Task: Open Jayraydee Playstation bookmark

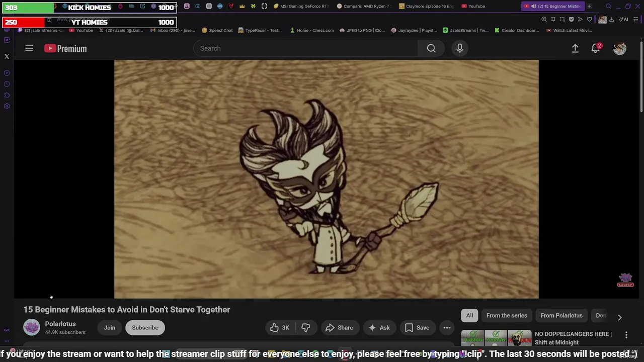Action: (414, 30)
